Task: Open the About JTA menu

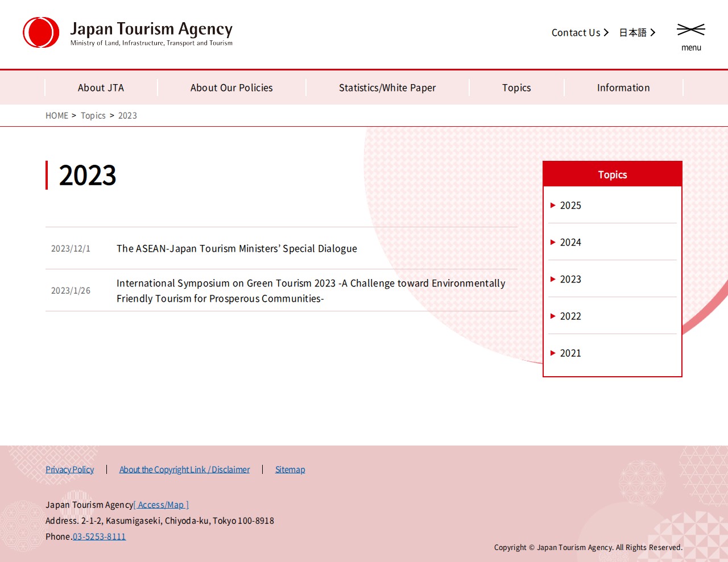Action: [101, 88]
